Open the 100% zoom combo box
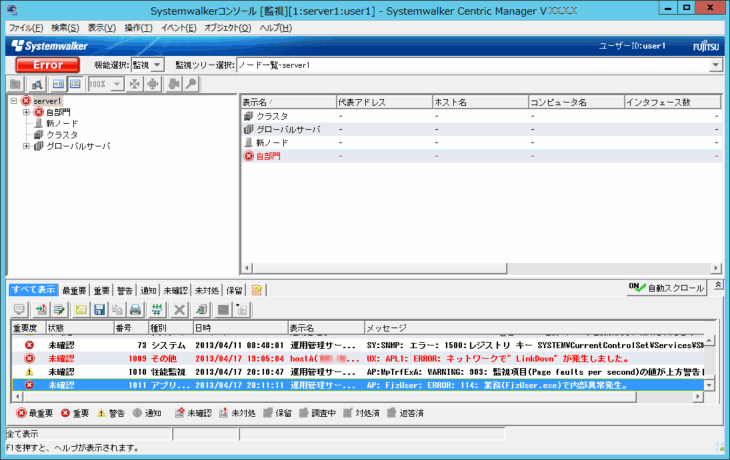730x460 pixels. coord(106,84)
